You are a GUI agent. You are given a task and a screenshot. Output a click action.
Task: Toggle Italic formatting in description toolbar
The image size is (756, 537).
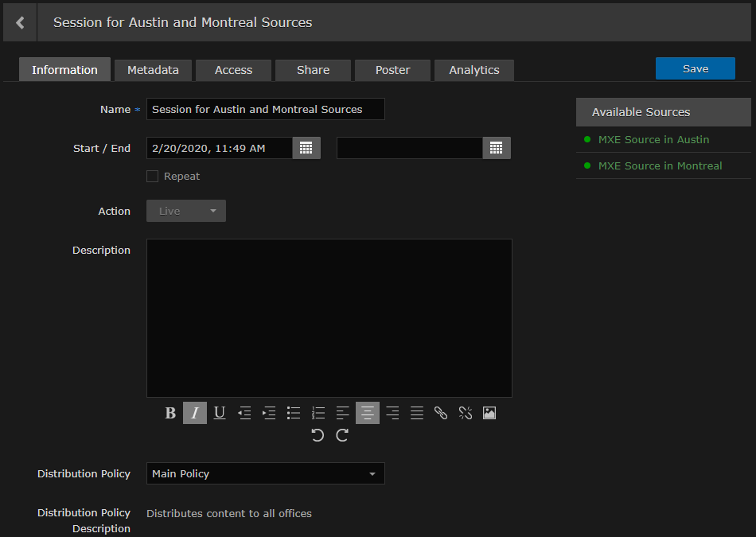[195, 413]
